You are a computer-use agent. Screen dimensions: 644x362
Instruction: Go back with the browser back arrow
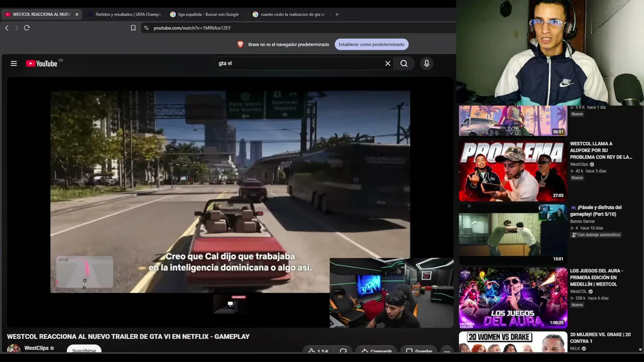click(7, 28)
